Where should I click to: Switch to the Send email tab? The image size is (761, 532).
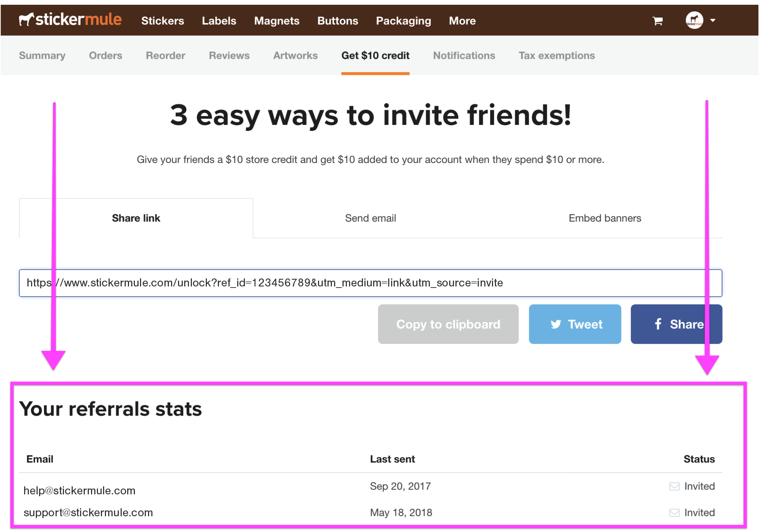coord(370,218)
